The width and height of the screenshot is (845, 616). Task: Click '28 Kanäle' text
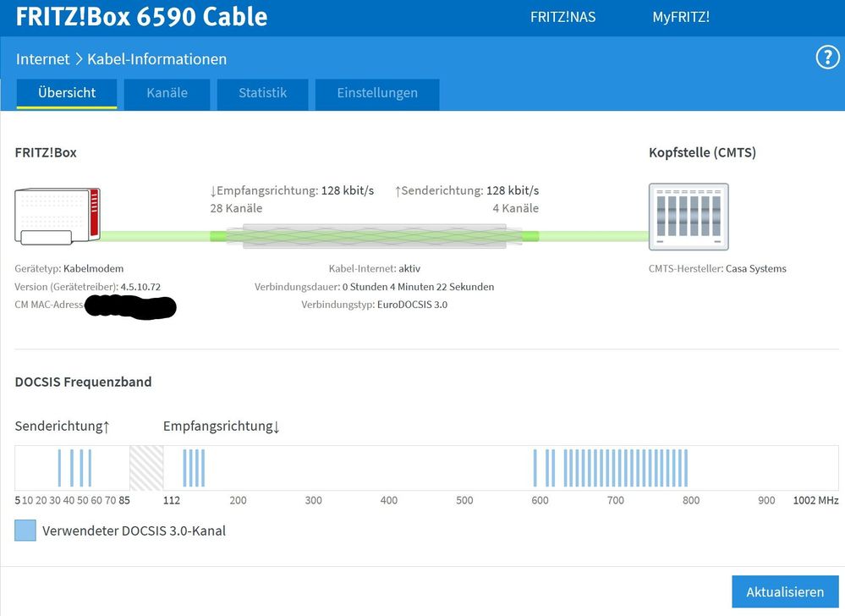236,208
